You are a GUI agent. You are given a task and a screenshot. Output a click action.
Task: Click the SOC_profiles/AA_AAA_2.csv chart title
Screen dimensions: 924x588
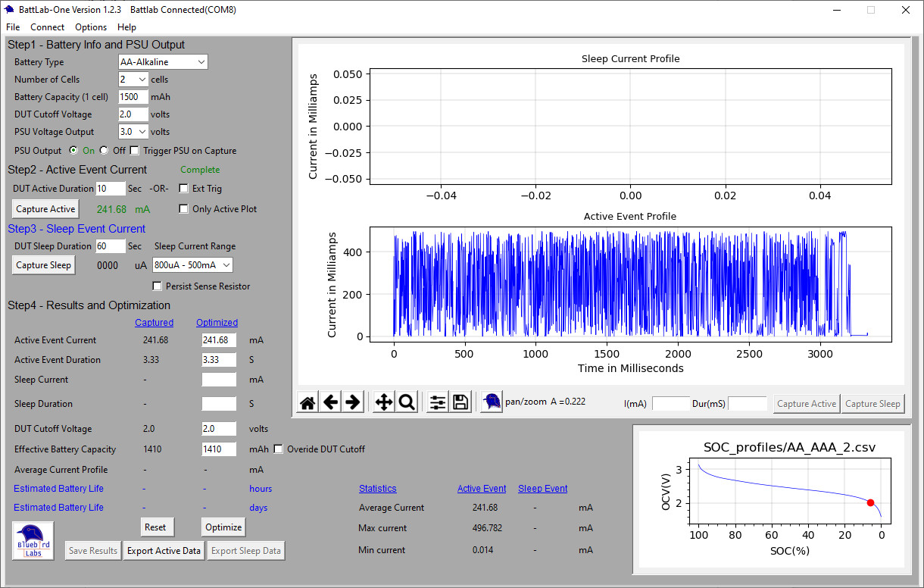pos(789,447)
